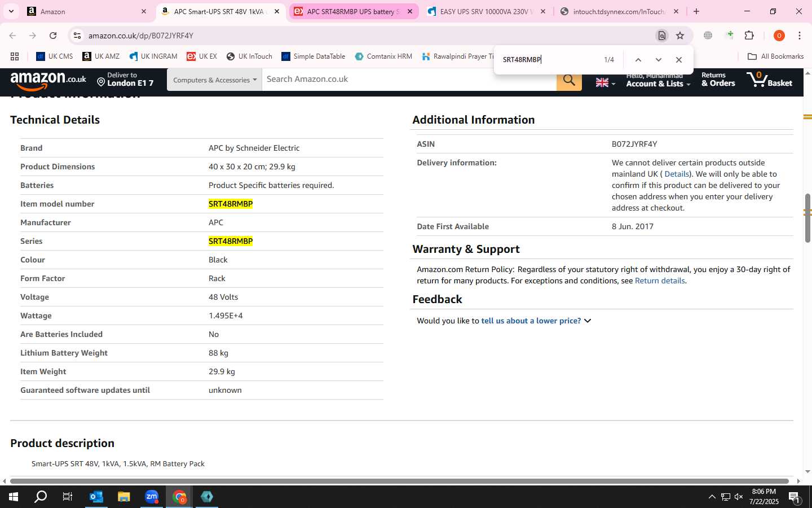Image resolution: width=812 pixels, height=508 pixels.
Task: Open site information icon in address bar
Action: coord(77,36)
